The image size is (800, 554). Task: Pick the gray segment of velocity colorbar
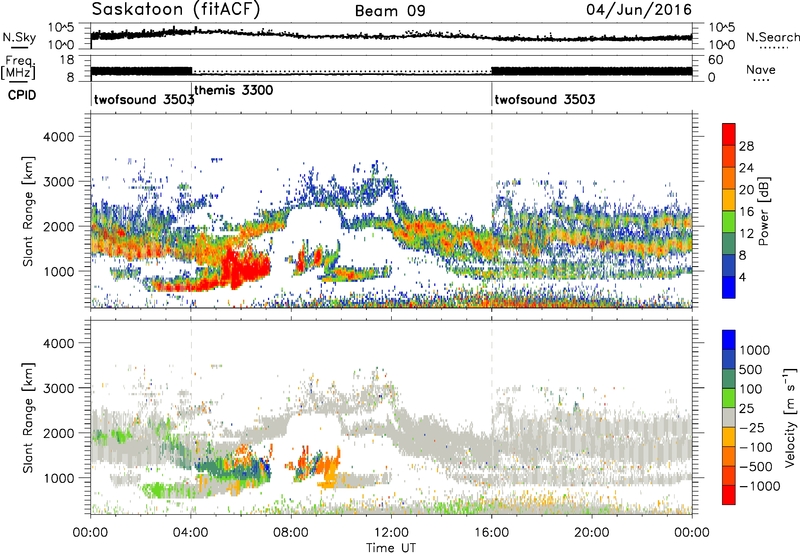729,417
